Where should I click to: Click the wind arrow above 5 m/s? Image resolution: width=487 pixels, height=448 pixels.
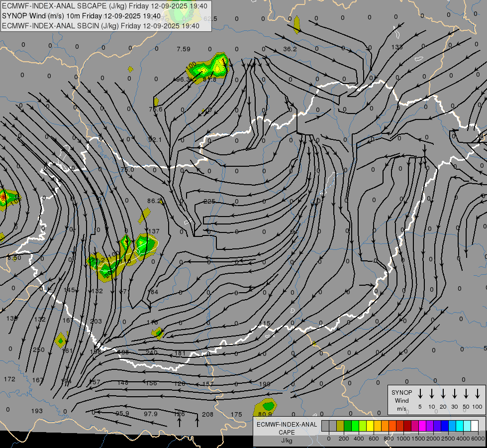[420, 394]
